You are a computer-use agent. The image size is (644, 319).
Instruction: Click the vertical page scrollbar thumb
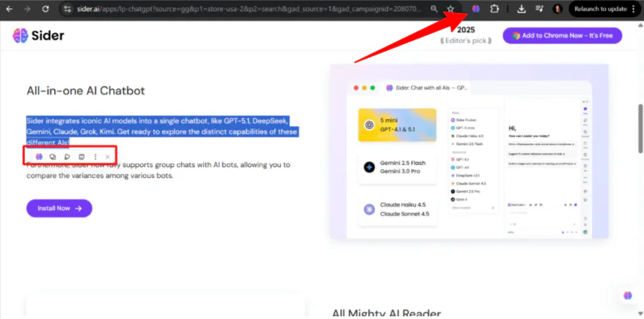click(640, 128)
